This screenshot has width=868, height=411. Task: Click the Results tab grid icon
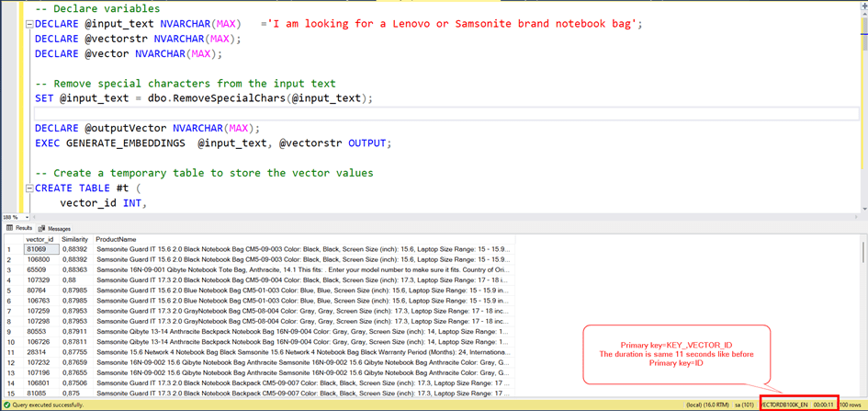[x=10, y=228]
